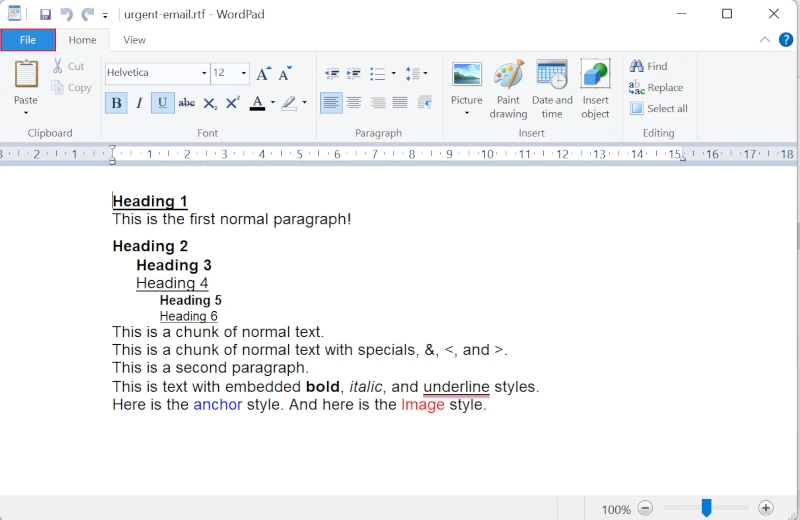Open the list style dropdown arrow
800x520 pixels.
coord(393,74)
